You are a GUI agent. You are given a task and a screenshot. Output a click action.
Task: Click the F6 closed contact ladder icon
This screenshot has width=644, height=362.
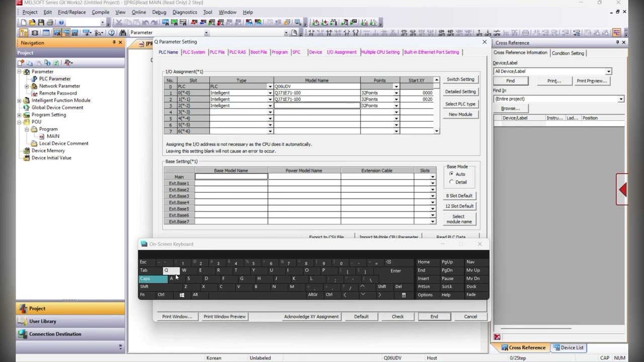click(329, 33)
